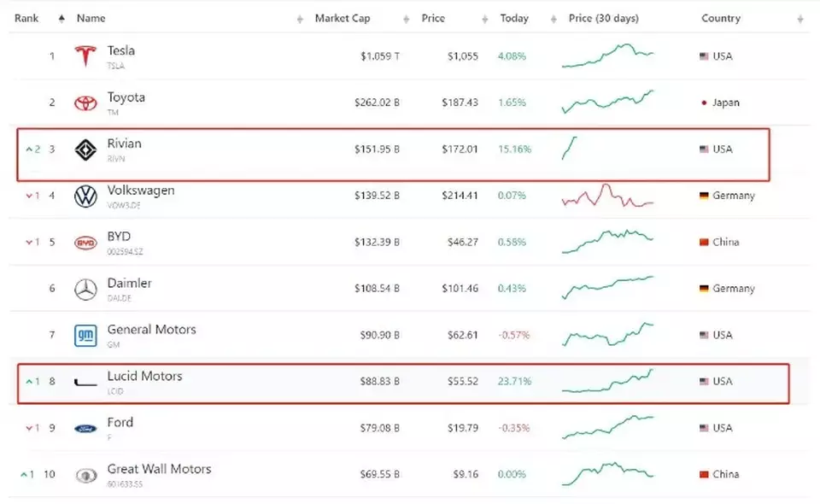The image size is (820, 504).
Task: Click the Germany flag in Daimler's row
Action: click(x=704, y=288)
